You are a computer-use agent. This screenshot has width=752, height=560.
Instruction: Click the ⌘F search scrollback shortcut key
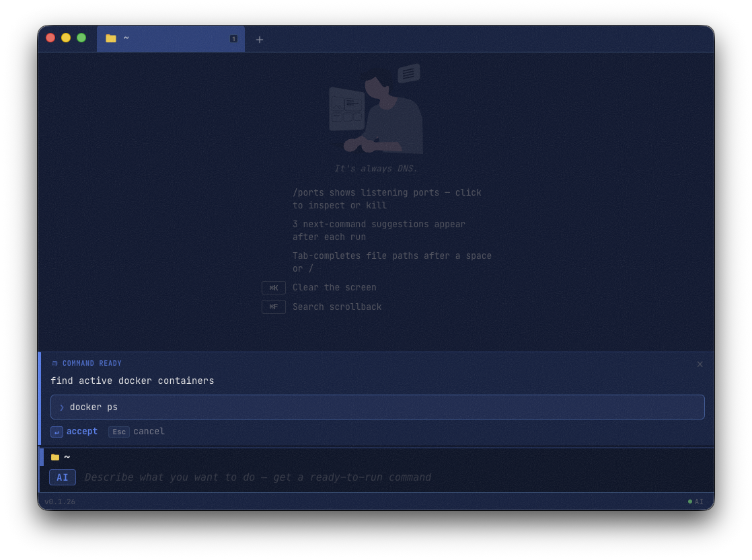pos(273,307)
